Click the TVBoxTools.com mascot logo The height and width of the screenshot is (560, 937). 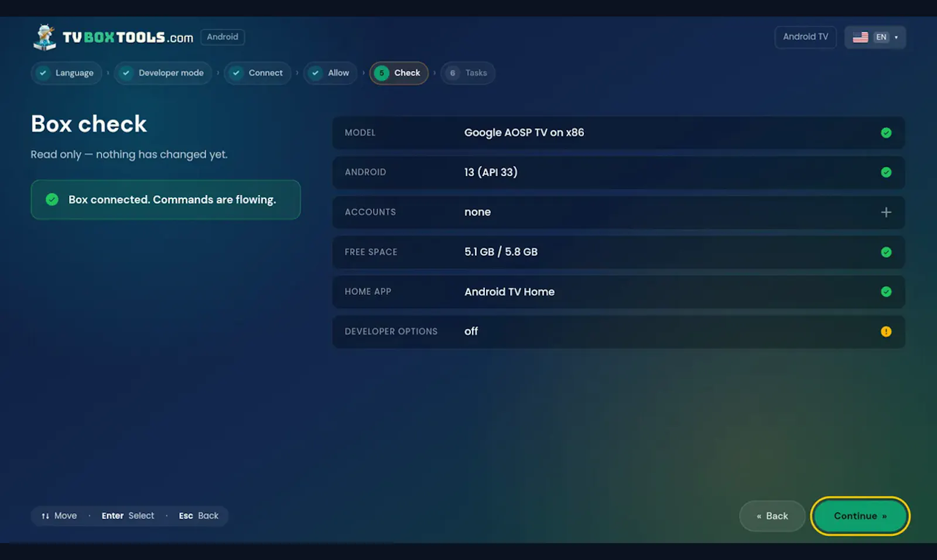click(45, 37)
